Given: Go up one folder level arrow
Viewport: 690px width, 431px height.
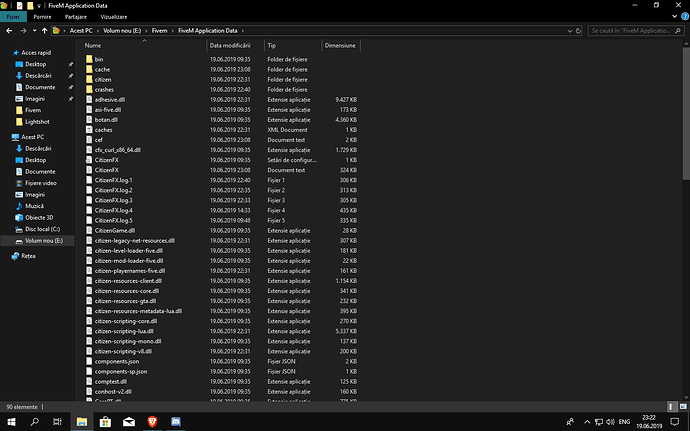Looking at the screenshot, I should click(x=44, y=31).
